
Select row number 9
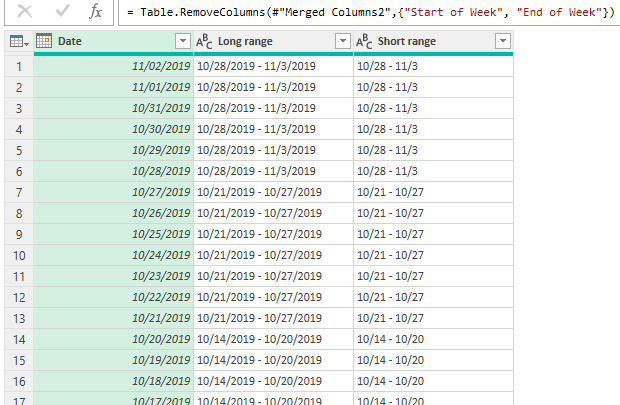click(x=19, y=234)
